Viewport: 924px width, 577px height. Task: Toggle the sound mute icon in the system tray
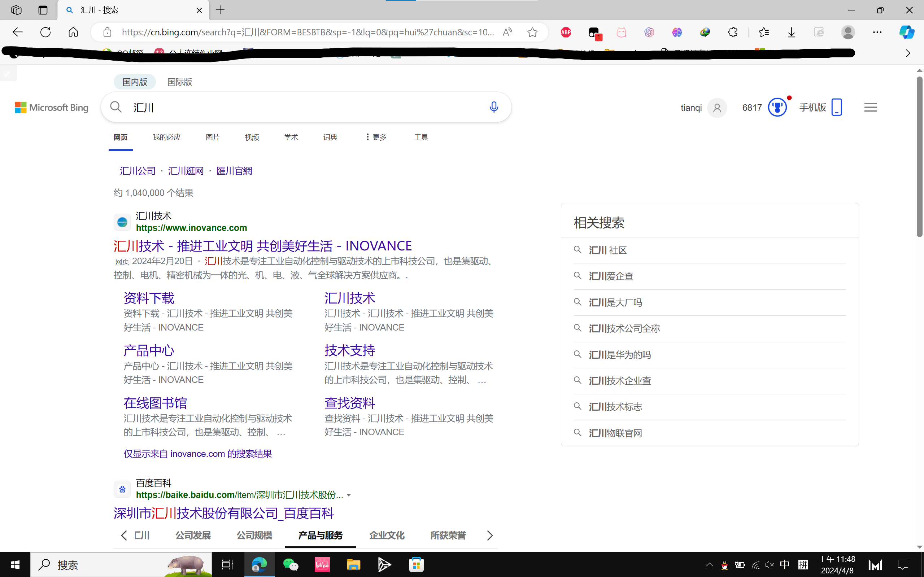tap(769, 564)
